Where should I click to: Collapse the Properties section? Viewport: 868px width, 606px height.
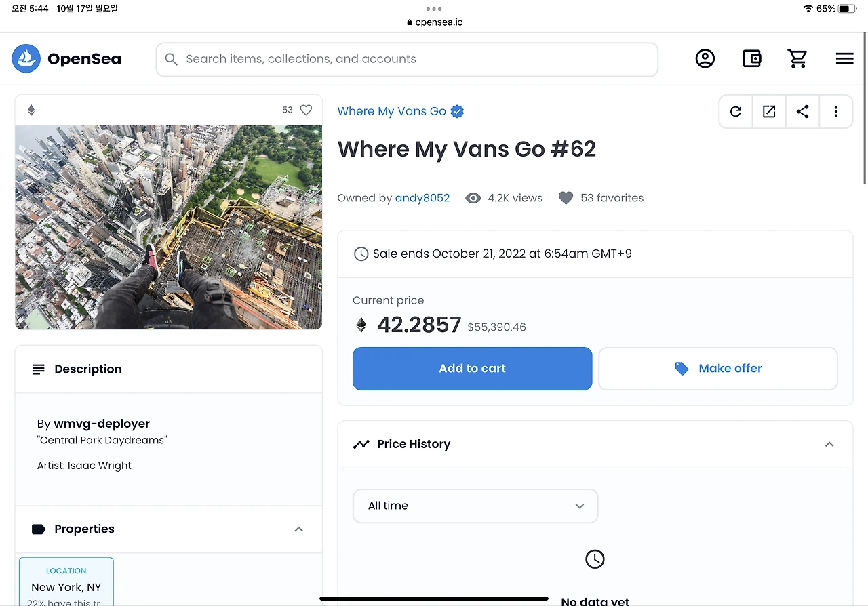click(298, 529)
